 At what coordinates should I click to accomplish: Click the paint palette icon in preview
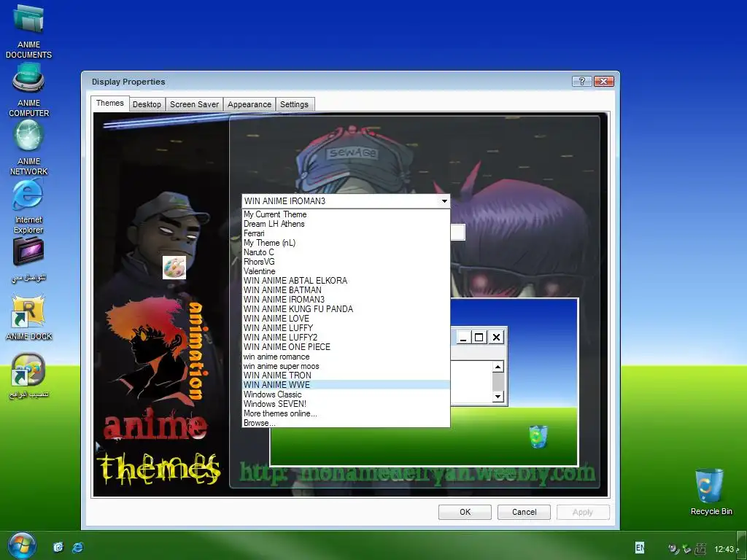point(174,268)
